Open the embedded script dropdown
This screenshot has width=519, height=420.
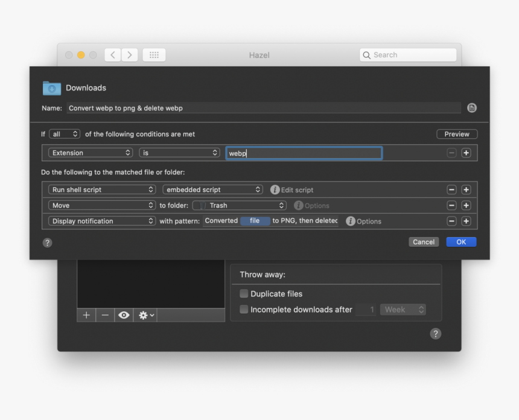[212, 189]
